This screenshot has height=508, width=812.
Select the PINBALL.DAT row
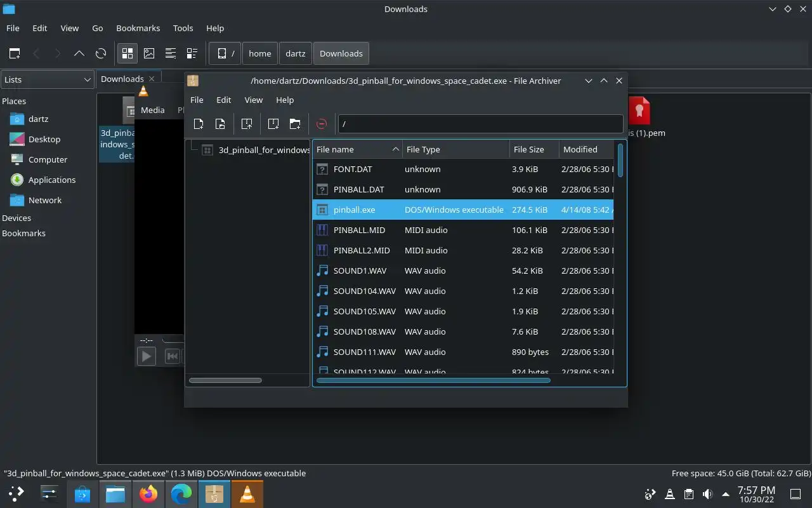(463, 189)
